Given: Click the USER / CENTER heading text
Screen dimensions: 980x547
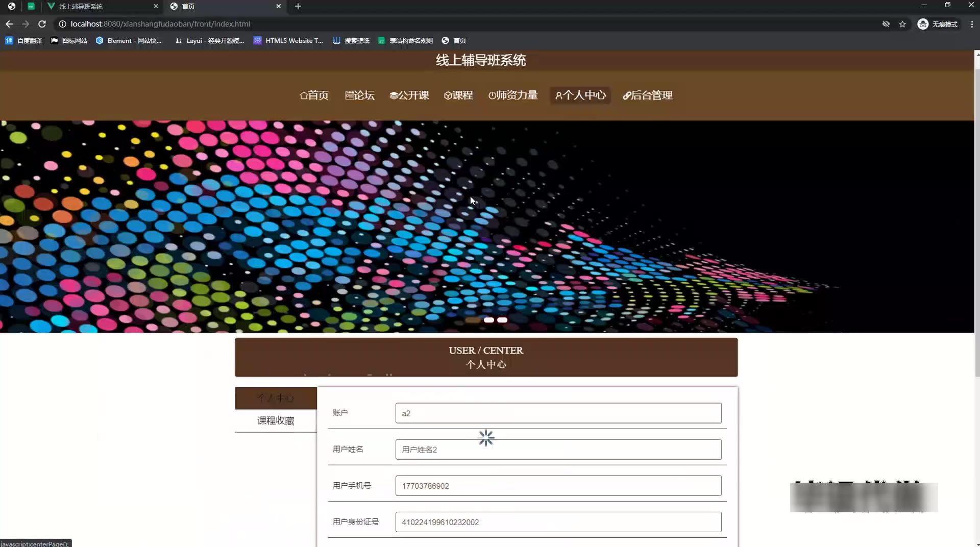Looking at the screenshot, I should click(486, 351).
